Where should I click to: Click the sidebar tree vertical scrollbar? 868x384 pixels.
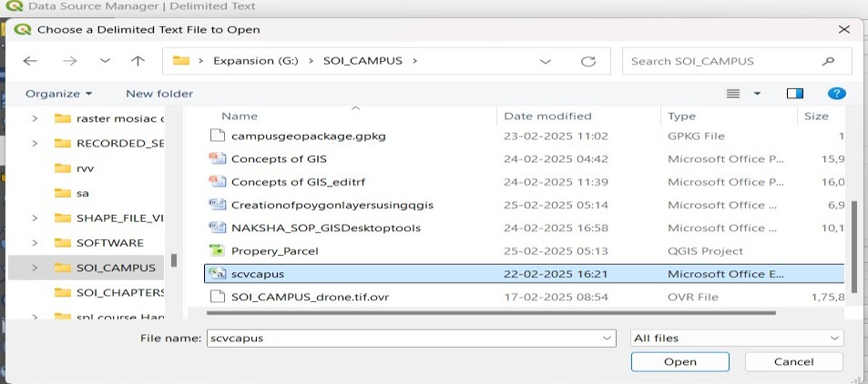point(174,260)
